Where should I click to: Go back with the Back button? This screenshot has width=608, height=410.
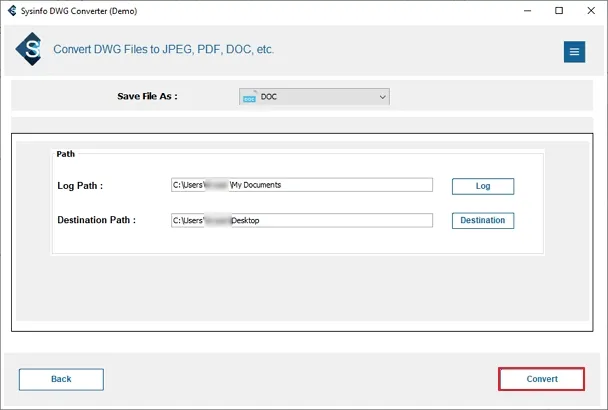[x=61, y=379]
